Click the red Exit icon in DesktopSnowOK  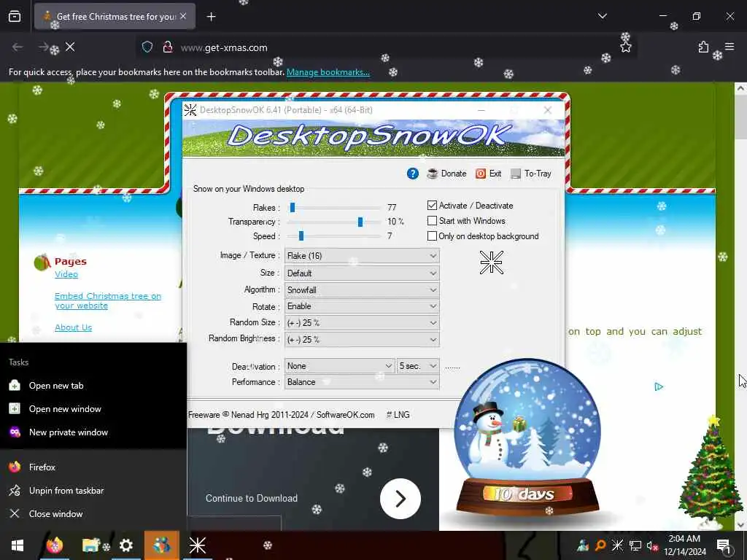(x=481, y=174)
